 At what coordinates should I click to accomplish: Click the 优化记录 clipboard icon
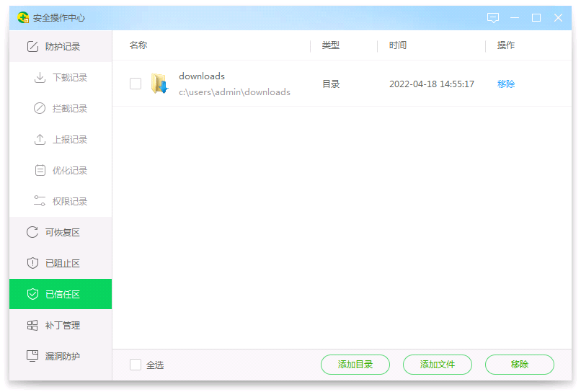point(40,171)
